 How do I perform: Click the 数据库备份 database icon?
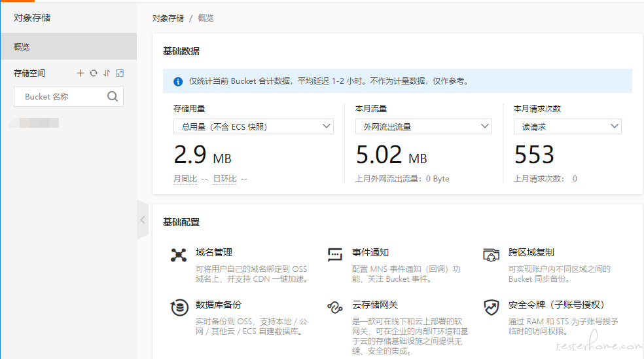tap(179, 307)
